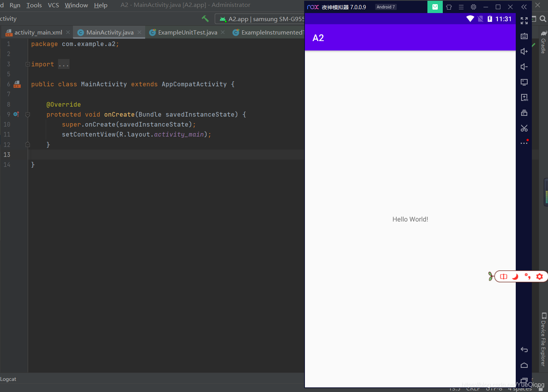Tap the Android home button in Nox
Screen dimensions: 548x392
click(x=524, y=365)
